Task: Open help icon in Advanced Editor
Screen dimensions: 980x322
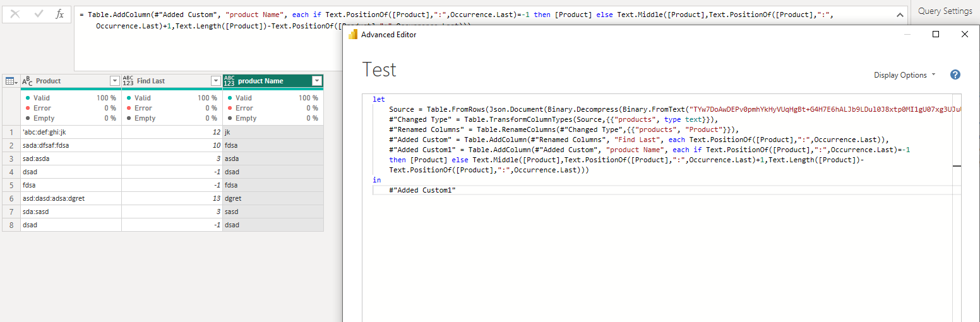Action: pos(955,75)
